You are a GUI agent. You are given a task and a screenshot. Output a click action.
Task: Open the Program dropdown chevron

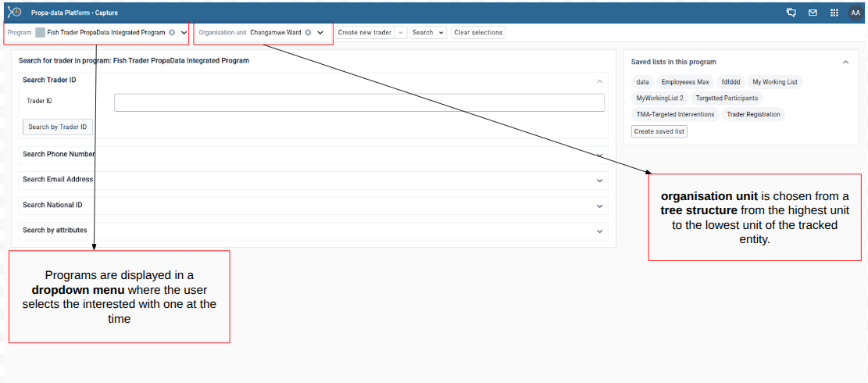[x=184, y=33]
